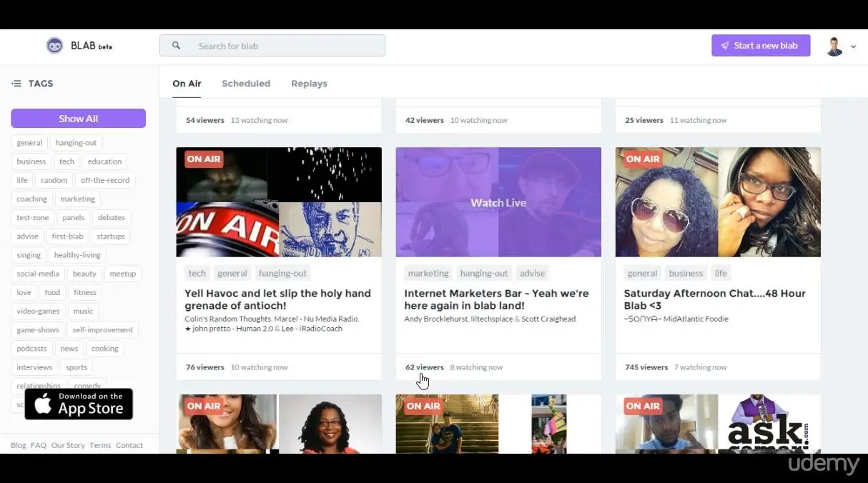This screenshot has width=868, height=483.
Task: Choose the 'random' tag
Action: coord(54,180)
